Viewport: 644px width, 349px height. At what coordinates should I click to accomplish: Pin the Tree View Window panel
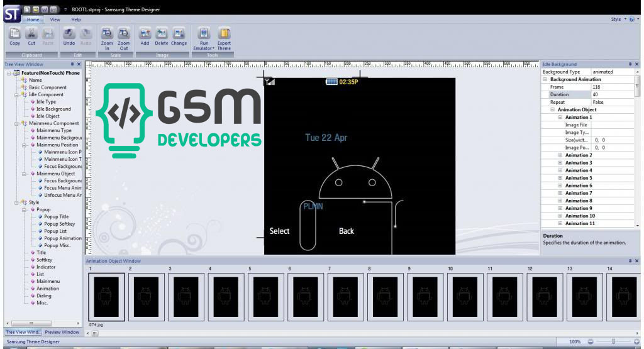(x=72, y=64)
